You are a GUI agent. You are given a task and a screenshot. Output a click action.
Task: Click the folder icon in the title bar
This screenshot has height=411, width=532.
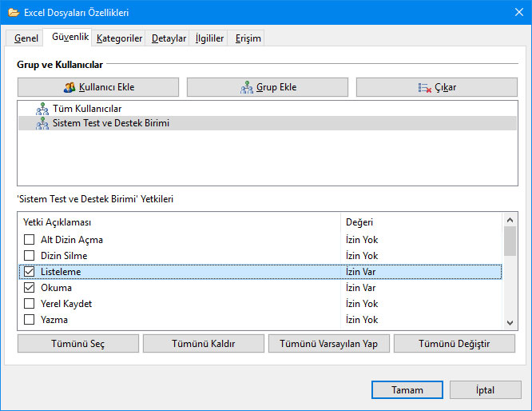(x=14, y=13)
